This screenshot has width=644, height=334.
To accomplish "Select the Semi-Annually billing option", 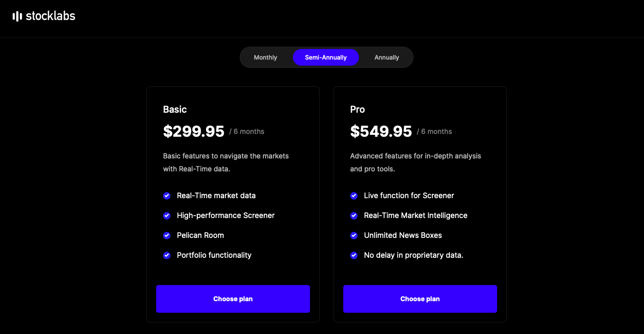I will [x=326, y=57].
